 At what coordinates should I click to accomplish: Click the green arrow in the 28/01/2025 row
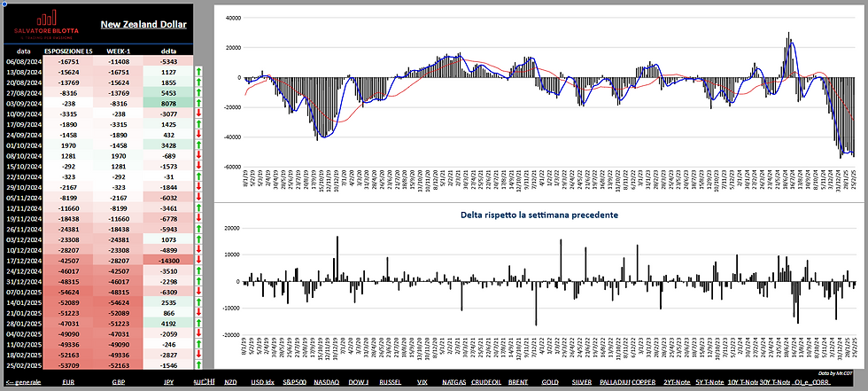click(198, 324)
